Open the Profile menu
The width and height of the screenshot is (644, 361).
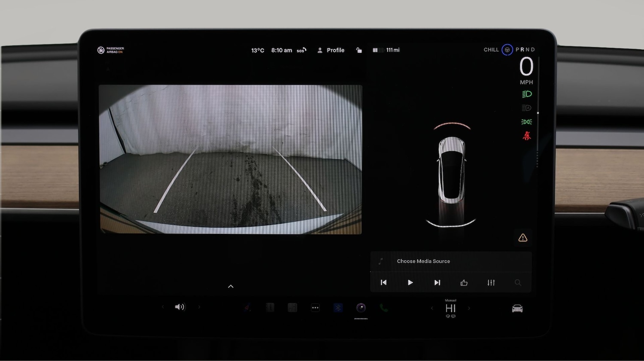(331, 50)
